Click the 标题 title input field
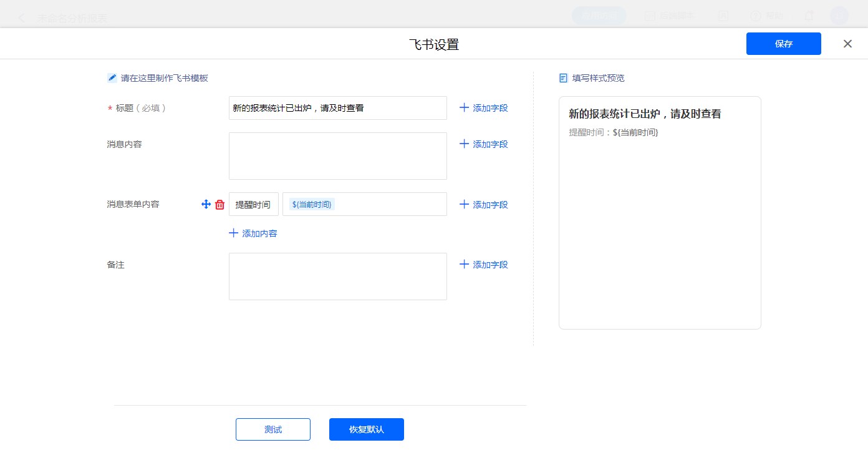The image size is (868, 455). point(337,108)
